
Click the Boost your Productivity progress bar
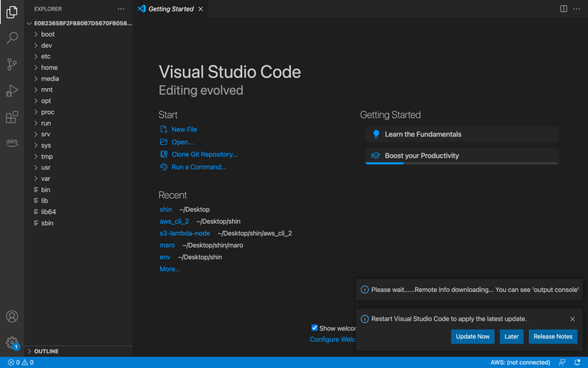[462, 163]
